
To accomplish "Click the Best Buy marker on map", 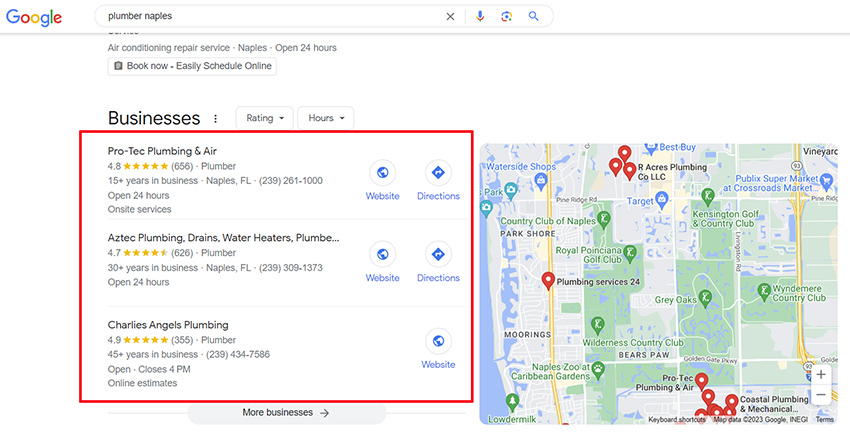I will click(651, 147).
